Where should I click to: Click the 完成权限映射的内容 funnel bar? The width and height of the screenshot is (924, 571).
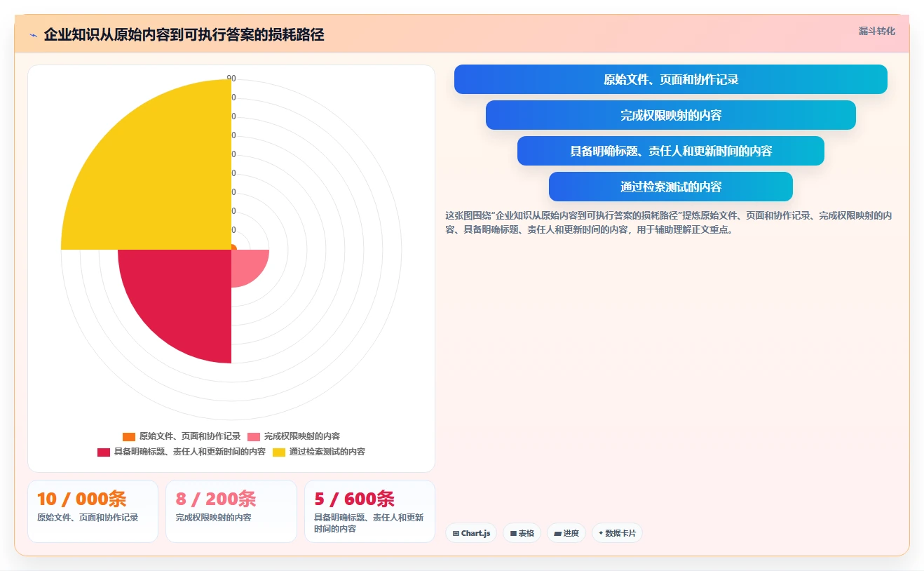click(x=670, y=115)
